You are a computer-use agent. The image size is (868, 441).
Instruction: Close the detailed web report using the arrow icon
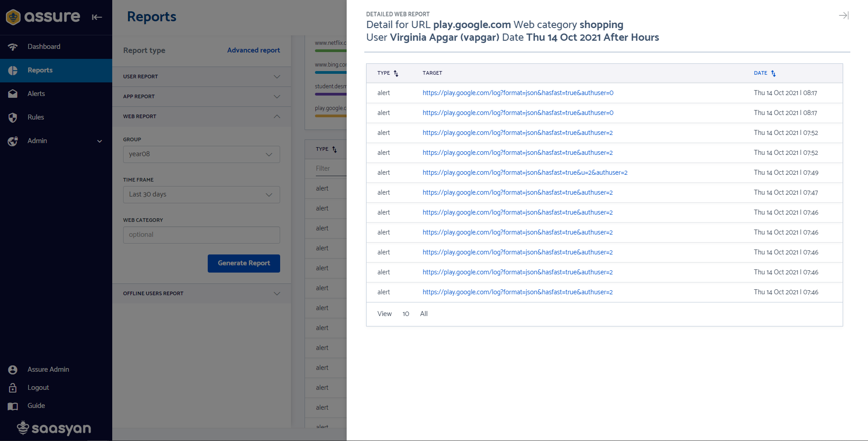point(844,15)
